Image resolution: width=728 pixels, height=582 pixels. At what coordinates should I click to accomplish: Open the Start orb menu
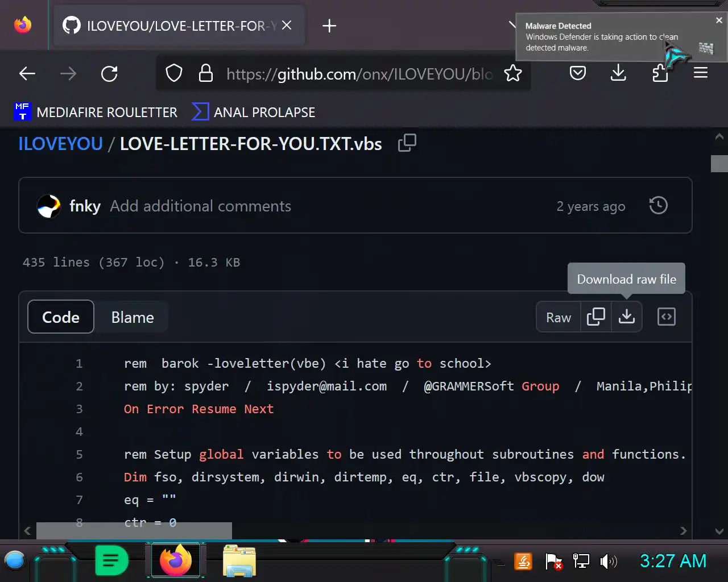tap(15, 561)
